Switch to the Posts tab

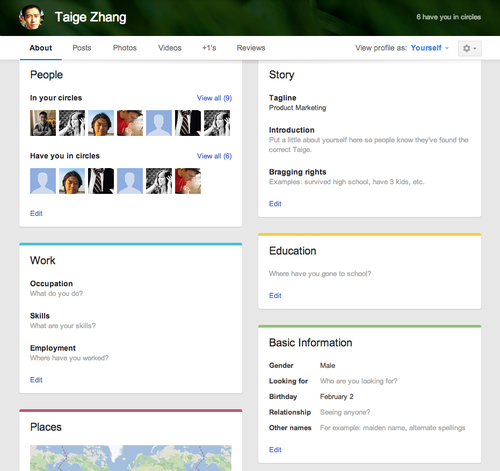click(82, 48)
